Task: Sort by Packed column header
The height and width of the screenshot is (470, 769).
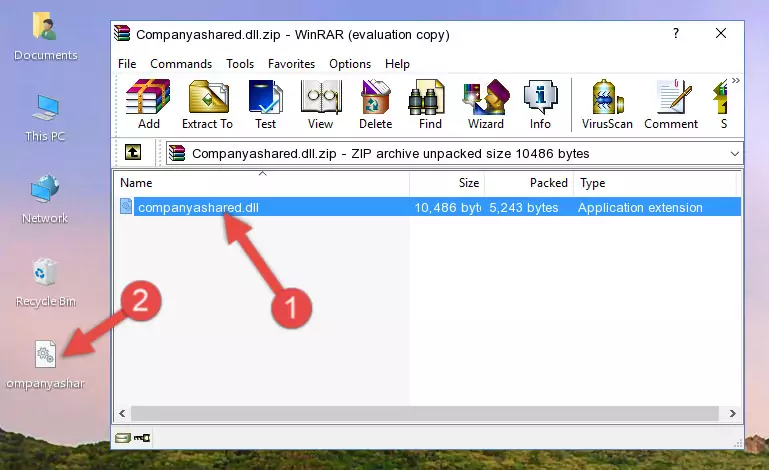Action: (529, 183)
